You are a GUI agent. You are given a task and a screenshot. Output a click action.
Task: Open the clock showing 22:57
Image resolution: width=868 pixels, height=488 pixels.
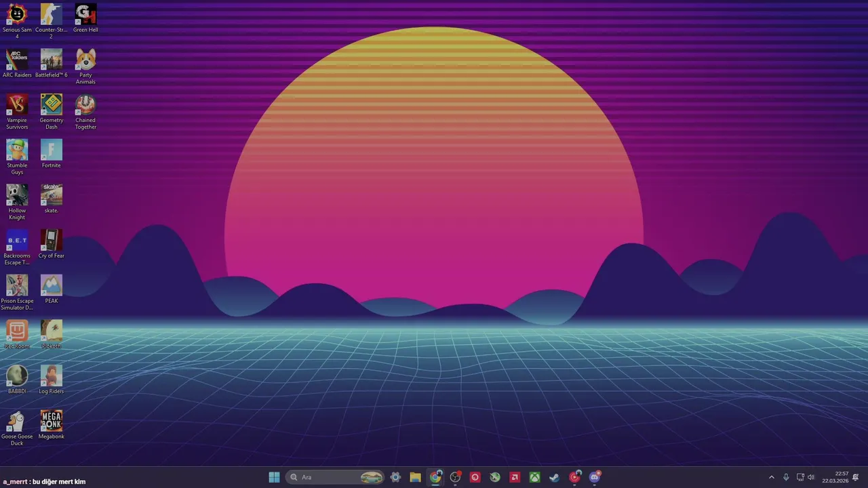click(x=835, y=477)
